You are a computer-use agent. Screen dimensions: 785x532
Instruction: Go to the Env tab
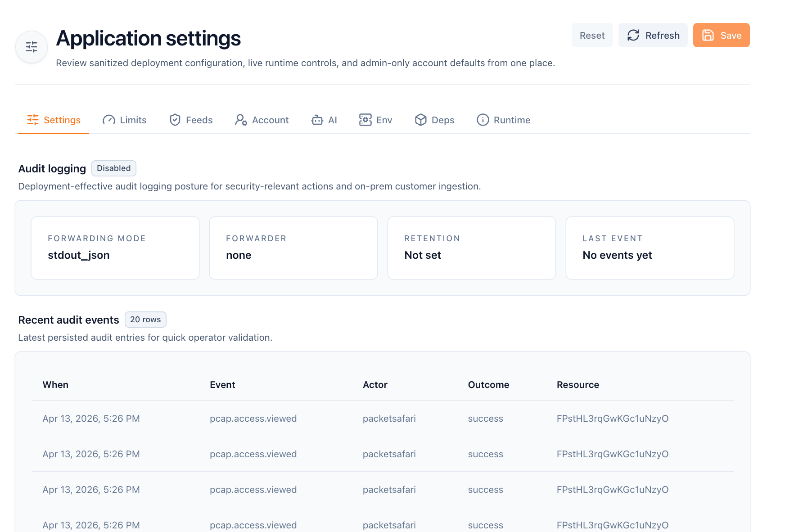click(376, 120)
